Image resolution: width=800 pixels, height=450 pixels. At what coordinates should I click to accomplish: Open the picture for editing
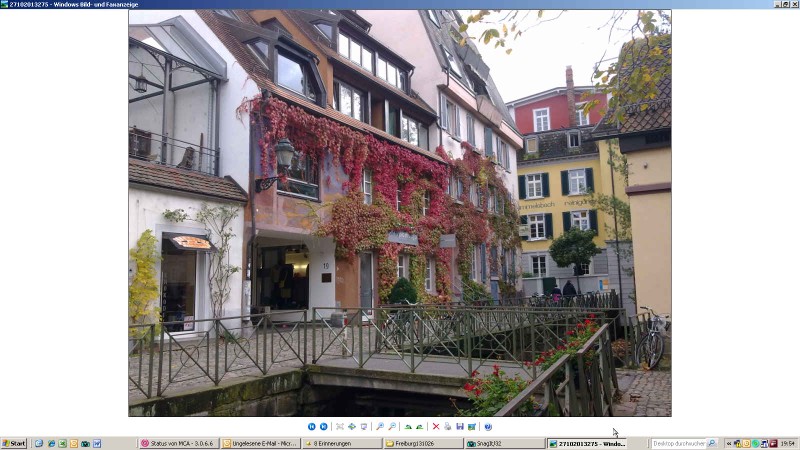pos(472,427)
